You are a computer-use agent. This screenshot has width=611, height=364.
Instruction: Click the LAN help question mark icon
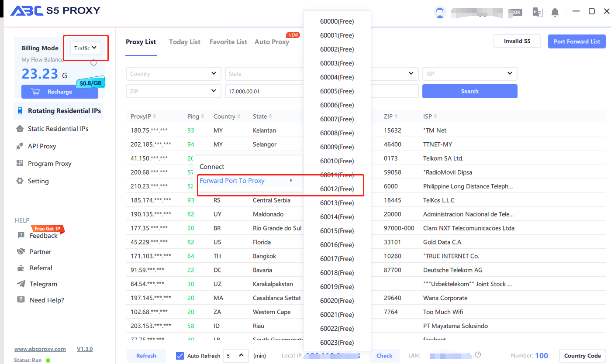(478, 355)
